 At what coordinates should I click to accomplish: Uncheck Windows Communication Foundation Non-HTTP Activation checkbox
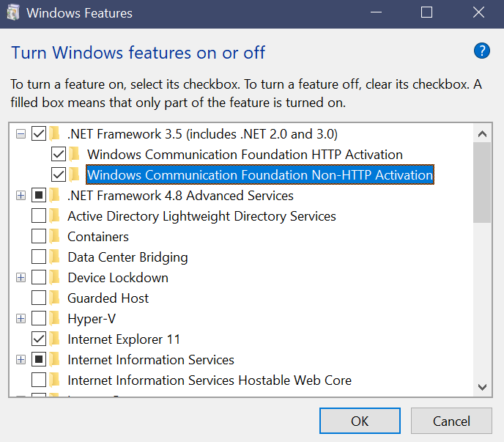click(x=59, y=174)
